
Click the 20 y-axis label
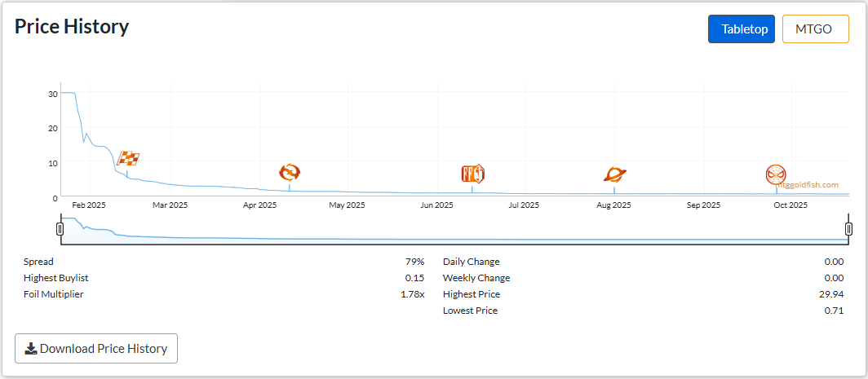coord(53,128)
